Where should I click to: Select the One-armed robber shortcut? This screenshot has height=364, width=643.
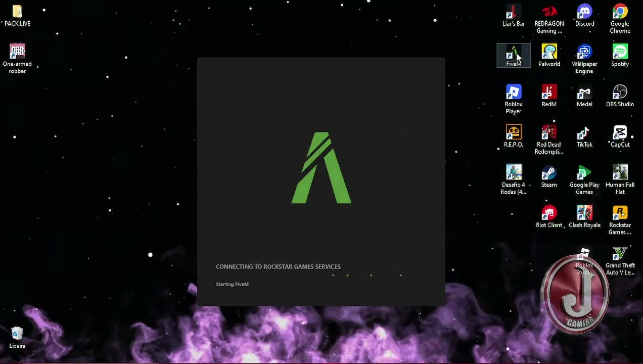(x=17, y=59)
